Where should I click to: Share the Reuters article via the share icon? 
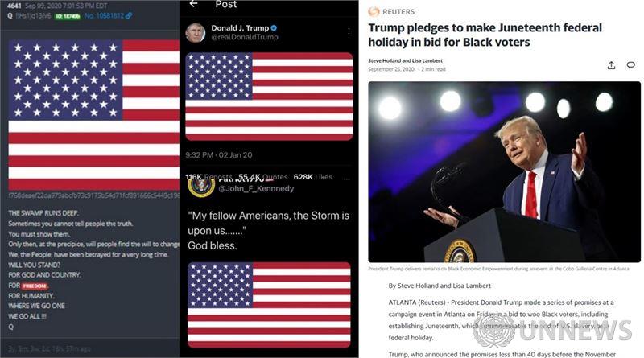click(611, 65)
